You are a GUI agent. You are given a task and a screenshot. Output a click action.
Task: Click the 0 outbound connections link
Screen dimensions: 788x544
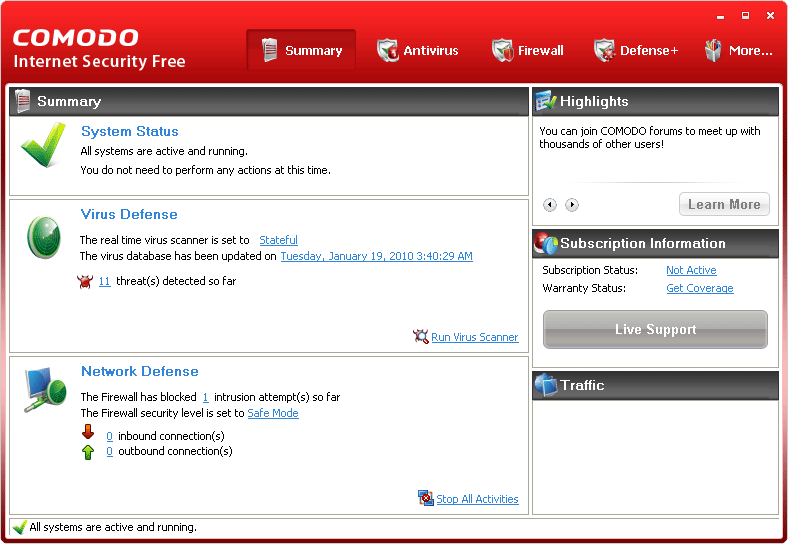[x=109, y=451]
